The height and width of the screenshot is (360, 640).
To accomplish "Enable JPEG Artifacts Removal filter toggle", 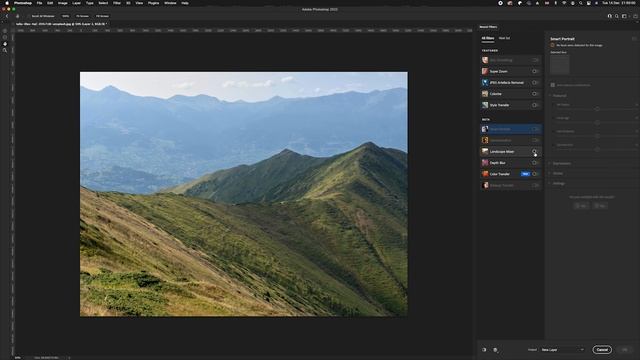I will click(535, 82).
